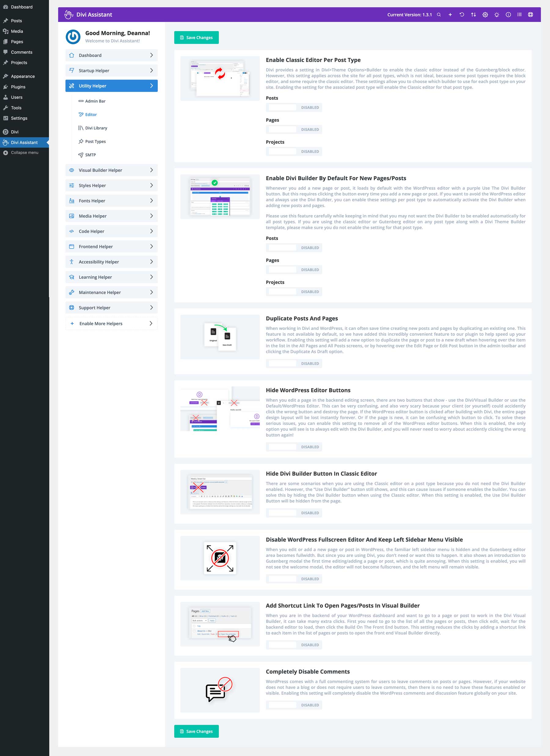Viewport: 550px width, 756px height.
Task: Open the info icon in the Divi Assistant header
Action: tap(508, 15)
